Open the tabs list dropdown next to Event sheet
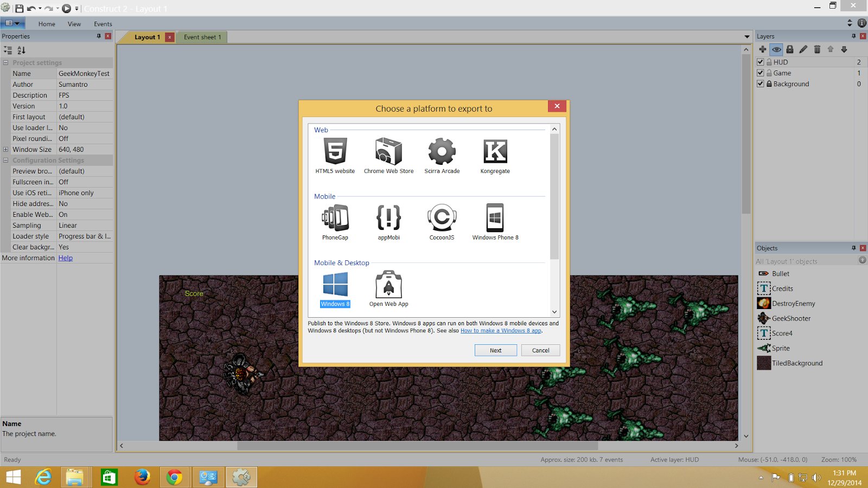 coord(747,36)
